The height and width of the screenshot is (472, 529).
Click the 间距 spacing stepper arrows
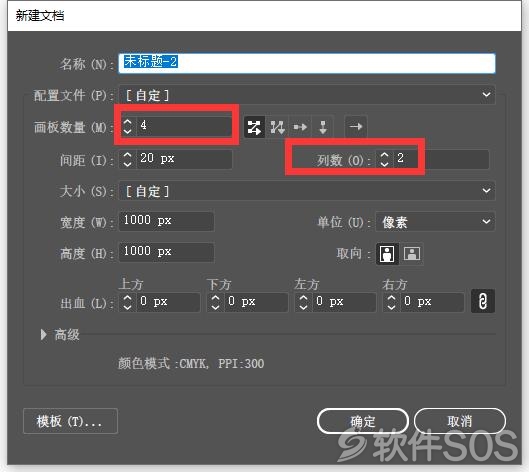pos(127,159)
